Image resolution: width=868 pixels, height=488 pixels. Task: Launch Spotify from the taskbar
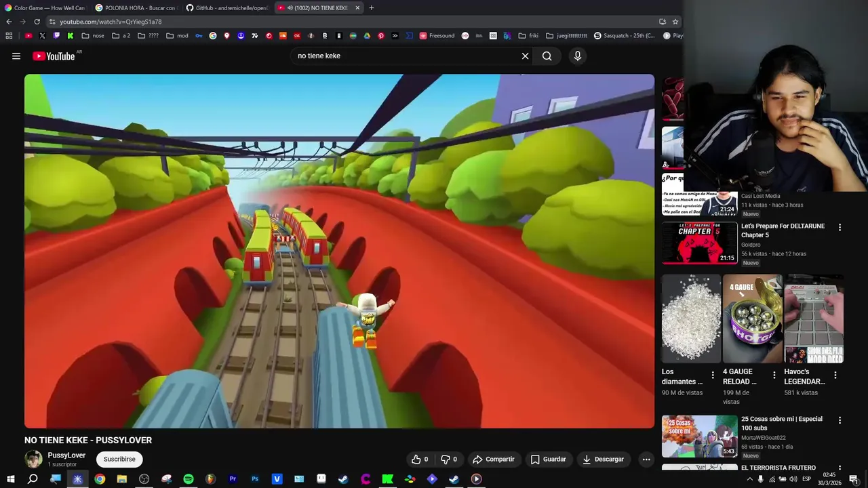click(x=189, y=479)
